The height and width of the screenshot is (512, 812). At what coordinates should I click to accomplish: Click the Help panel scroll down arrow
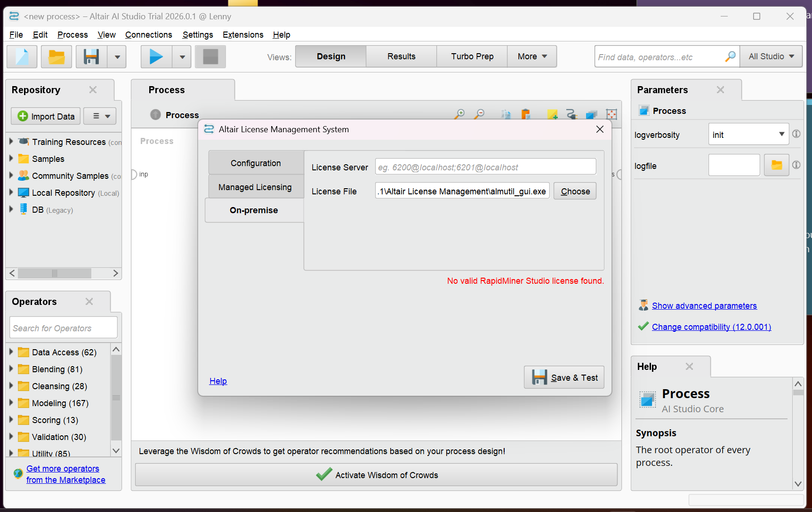tap(798, 484)
